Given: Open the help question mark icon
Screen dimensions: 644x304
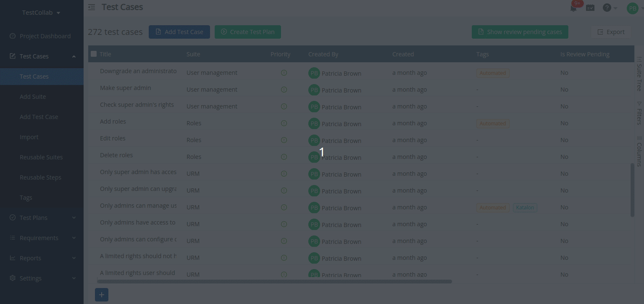Looking at the screenshot, I should pos(607,8).
